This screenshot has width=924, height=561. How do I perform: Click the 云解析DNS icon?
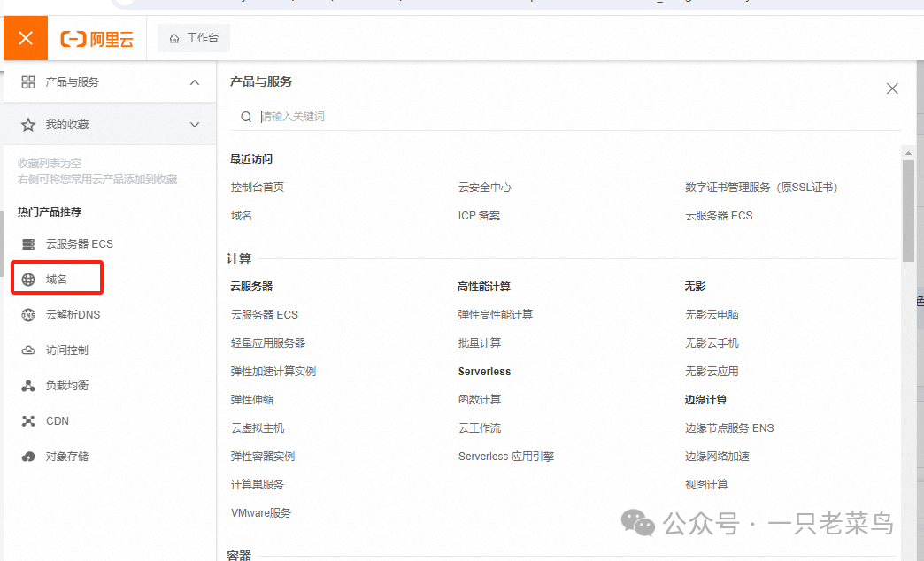tap(28, 315)
